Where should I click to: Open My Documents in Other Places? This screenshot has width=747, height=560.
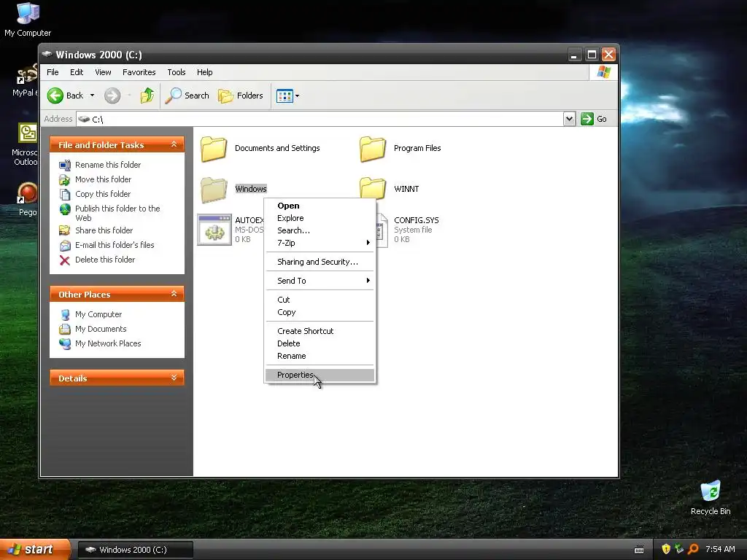101,329
